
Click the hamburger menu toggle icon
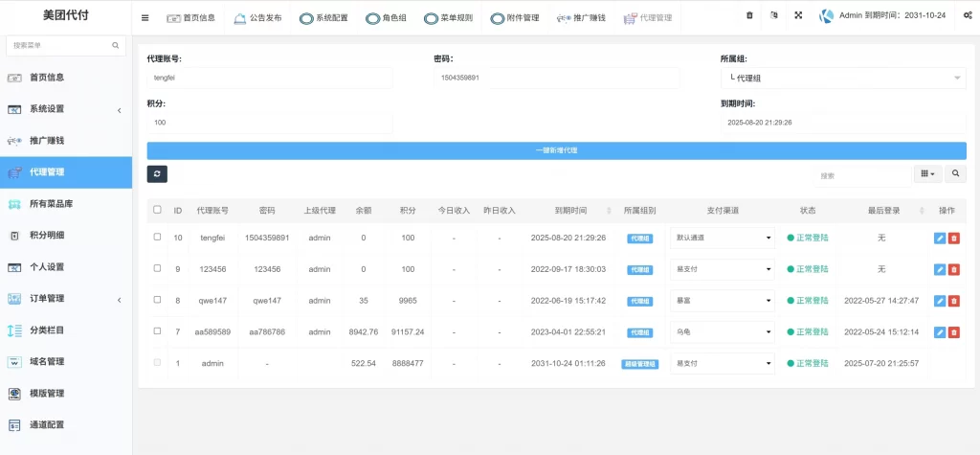coord(145,17)
